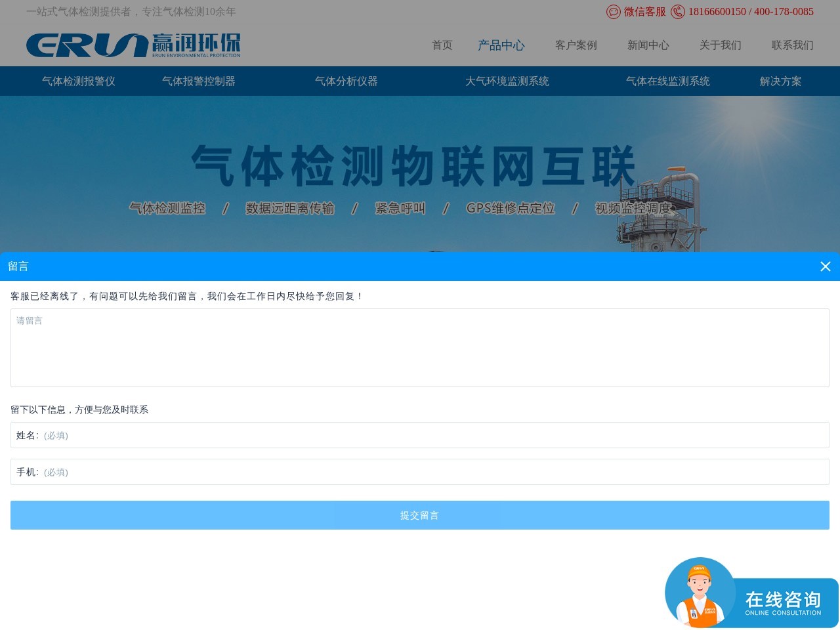
Task: Open the 联系我们 contact menu item
Action: tap(792, 45)
